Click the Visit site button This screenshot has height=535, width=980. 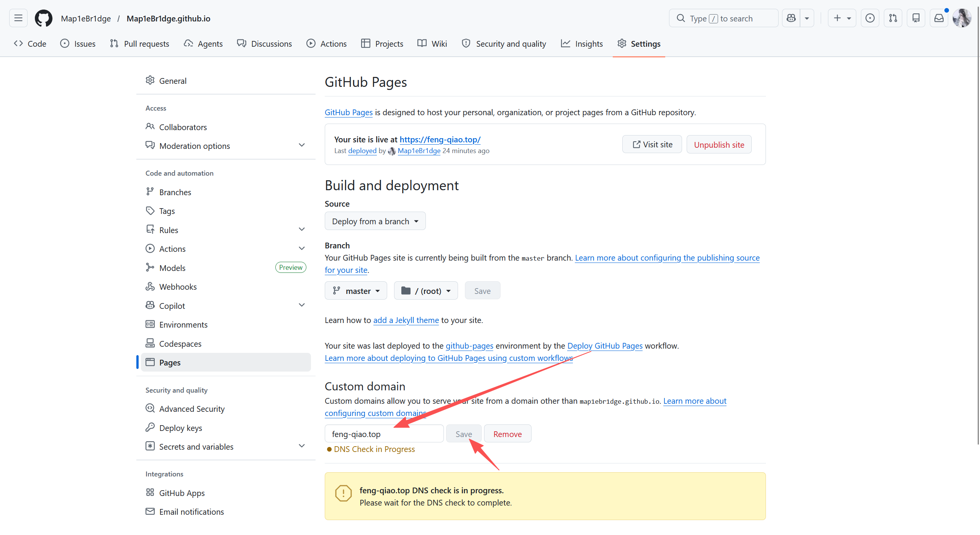coord(652,144)
